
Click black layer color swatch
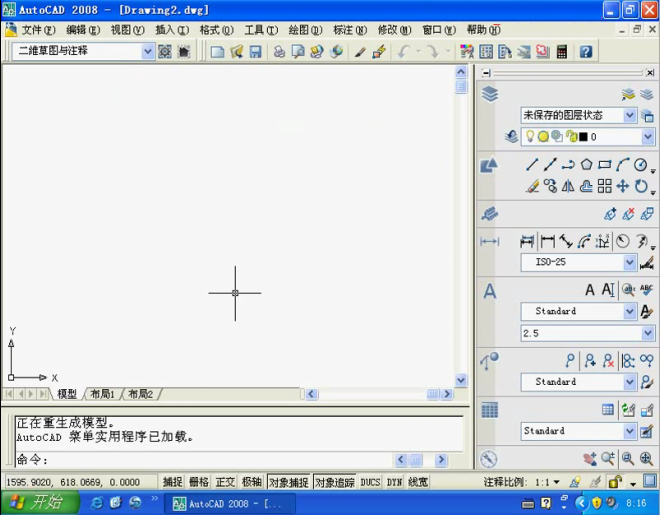(x=583, y=137)
